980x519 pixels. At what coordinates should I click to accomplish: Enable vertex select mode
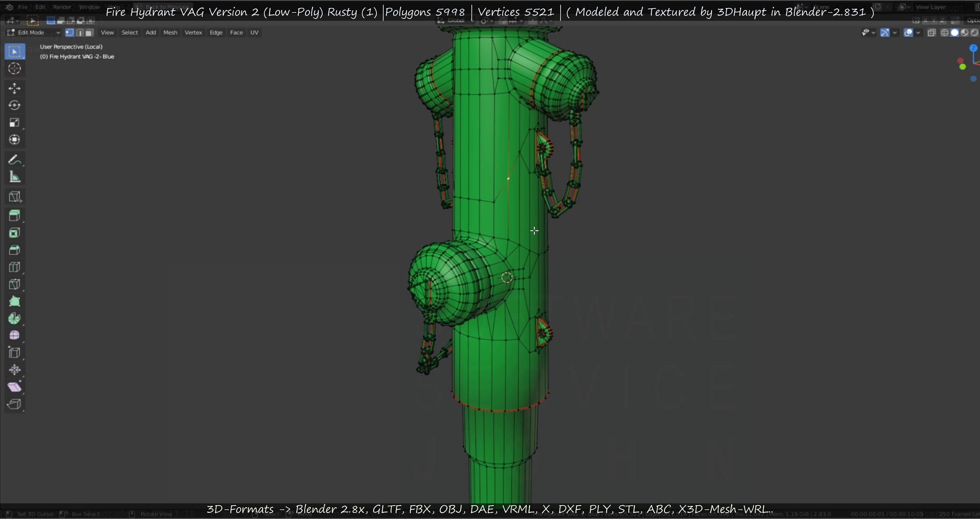tap(70, 33)
